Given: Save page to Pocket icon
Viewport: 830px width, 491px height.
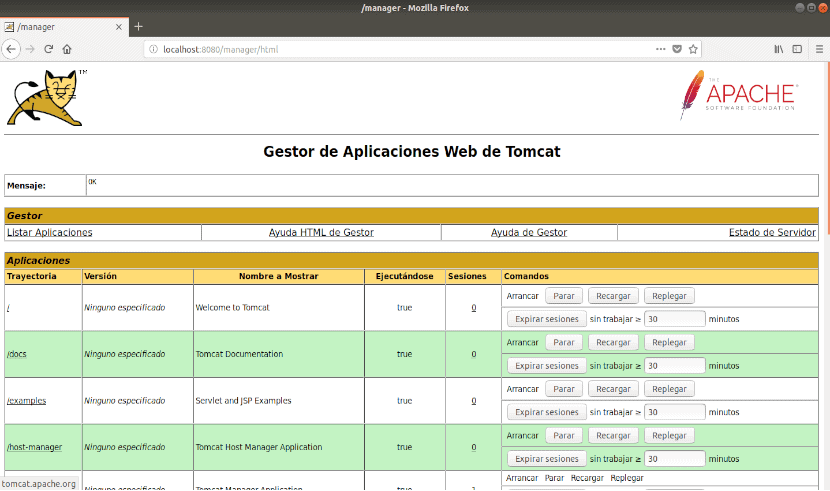Looking at the screenshot, I should click(x=676, y=49).
